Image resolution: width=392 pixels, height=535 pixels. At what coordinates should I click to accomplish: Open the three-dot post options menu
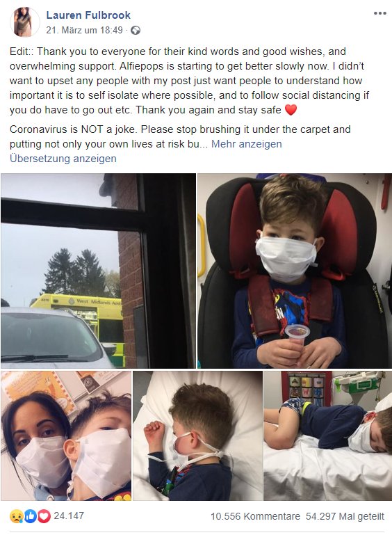379,14
